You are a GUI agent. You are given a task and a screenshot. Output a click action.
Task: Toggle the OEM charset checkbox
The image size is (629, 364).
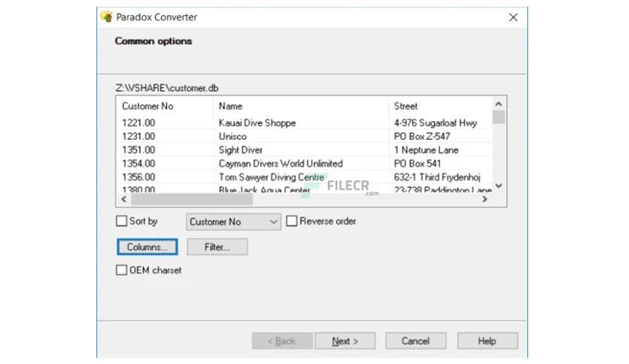coord(121,270)
